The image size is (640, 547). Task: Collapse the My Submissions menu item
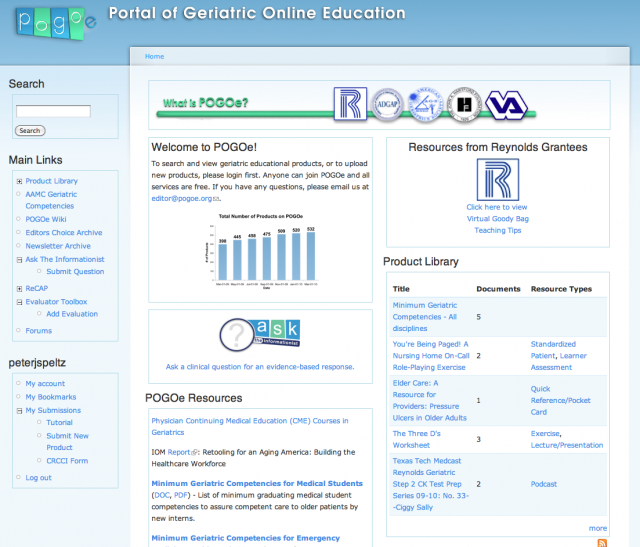(x=19, y=410)
